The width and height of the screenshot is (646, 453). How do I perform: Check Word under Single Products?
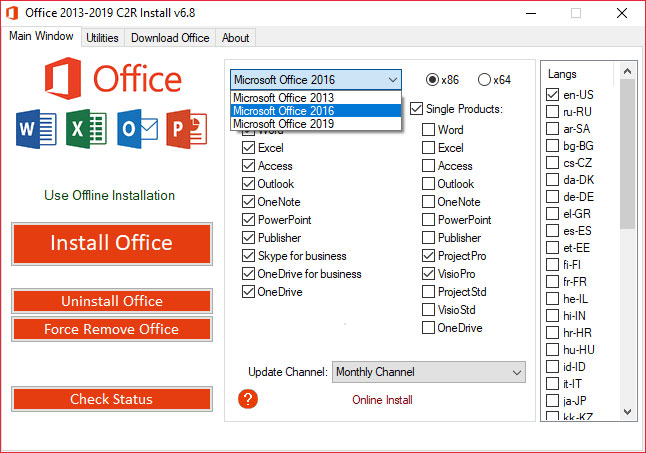pos(428,130)
